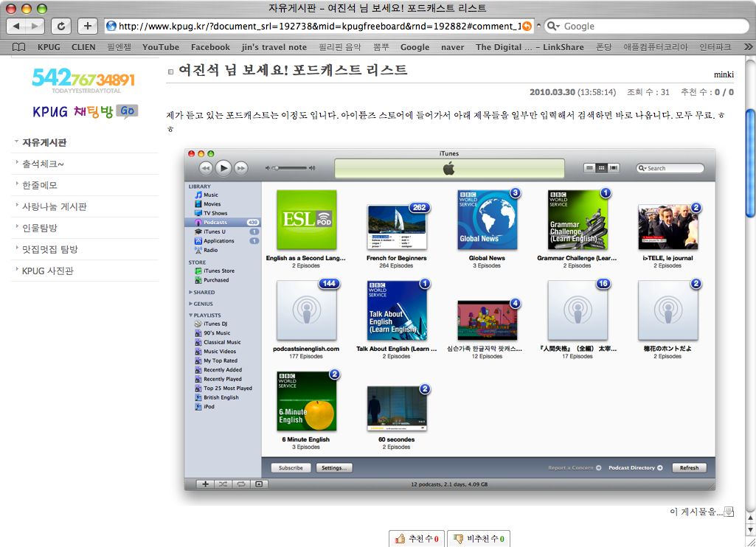Reload the page with Safari's reload button
The height and width of the screenshot is (547, 756).
point(61,26)
